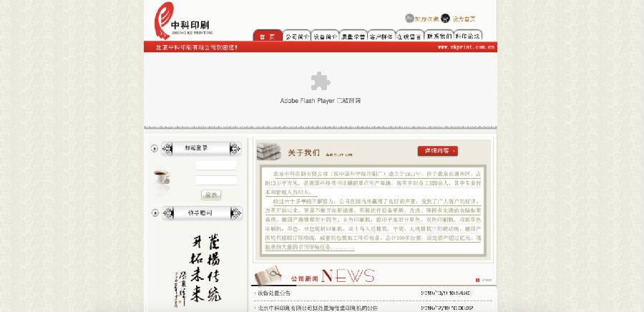The height and width of the screenshot is (312, 644).
Task: Click the stacked books icon by 关于我们
Action: [x=268, y=152]
